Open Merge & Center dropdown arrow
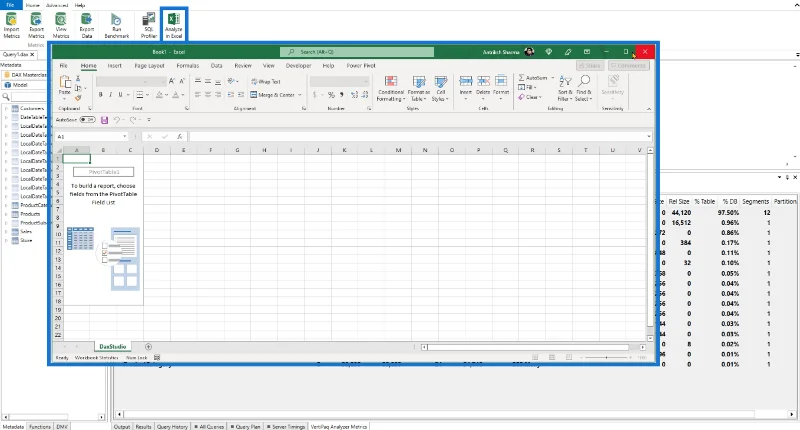800x430 pixels. (300, 95)
